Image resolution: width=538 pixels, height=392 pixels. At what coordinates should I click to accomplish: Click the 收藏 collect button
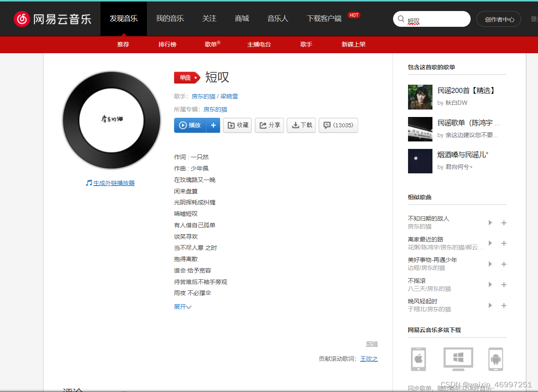click(237, 125)
